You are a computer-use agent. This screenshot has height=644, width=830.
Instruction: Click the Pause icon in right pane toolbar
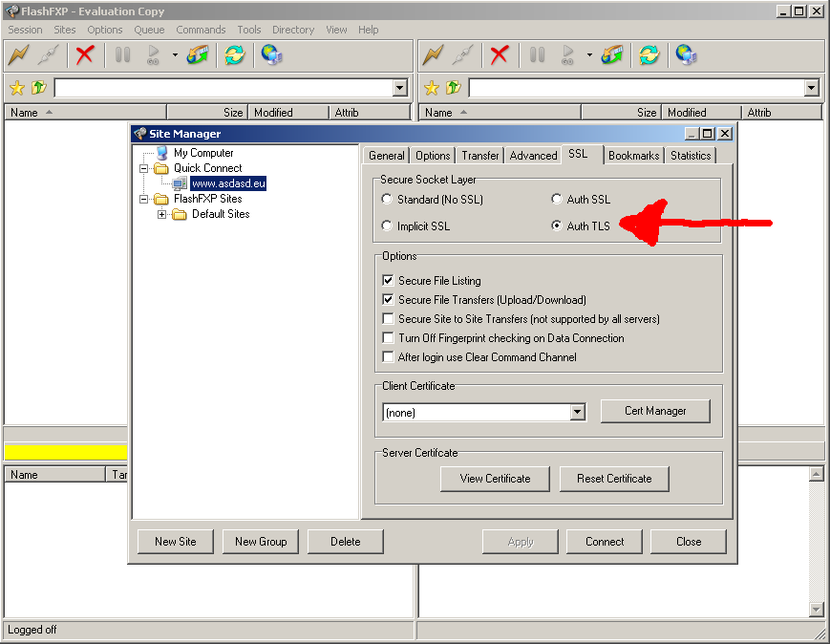(538, 54)
